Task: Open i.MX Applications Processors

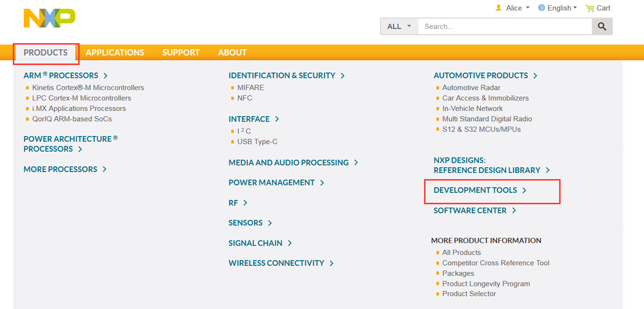Action: coord(79,108)
